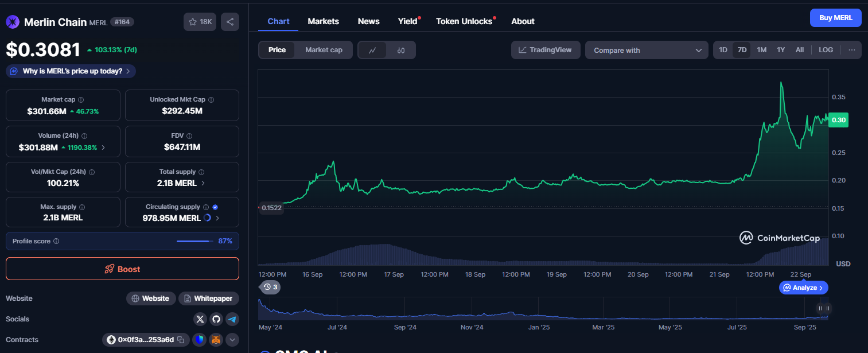Viewport: 868px width, 353px height.
Task: Open the Markets tab
Action: [323, 21]
